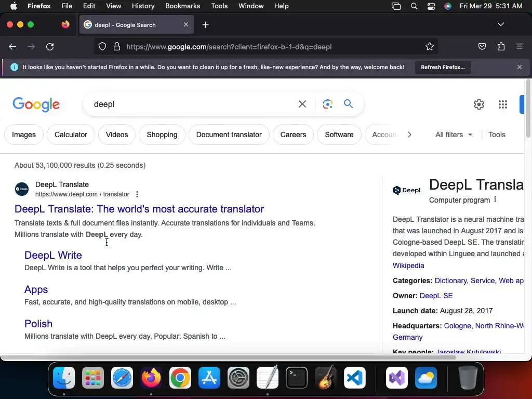The width and height of the screenshot is (532, 399).
Task: Click into the Google search field
Action: (x=193, y=104)
